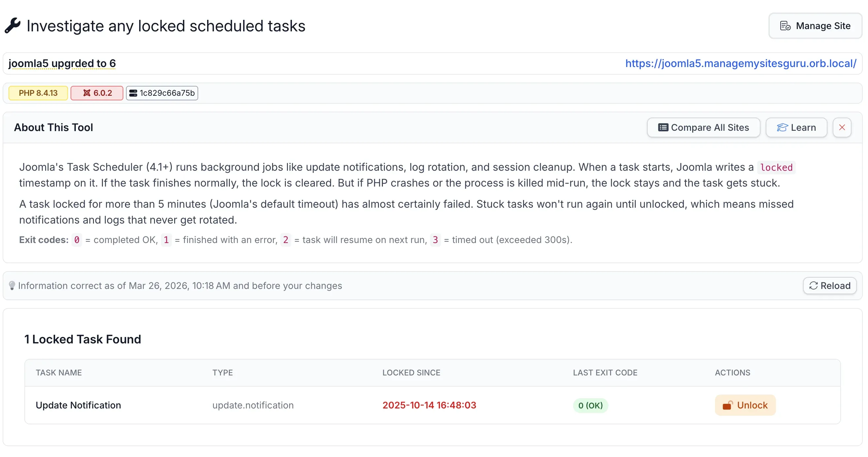Click the table icon on Compare All Sites

pos(663,127)
